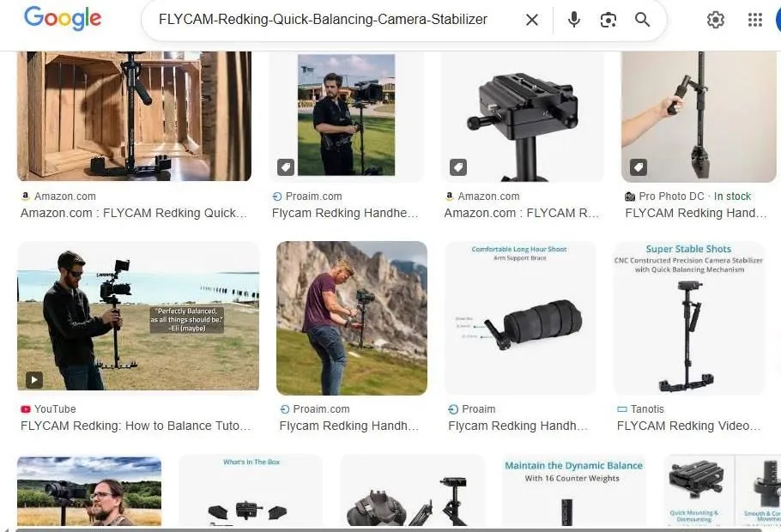This screenshot has width=781, height=532.
Task: Open 'Amazon.com : FLYCAM R...' link
Action: coord(521,213)
